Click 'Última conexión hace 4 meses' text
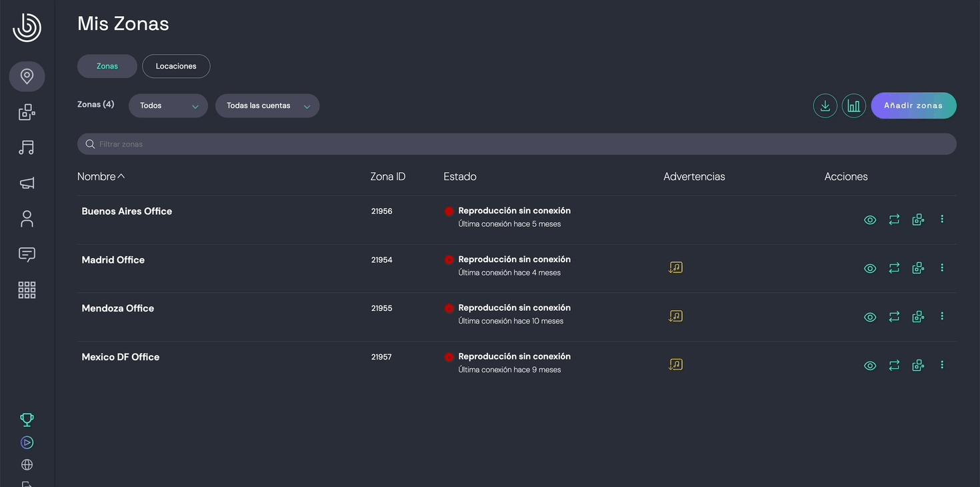 coord(509,273)
